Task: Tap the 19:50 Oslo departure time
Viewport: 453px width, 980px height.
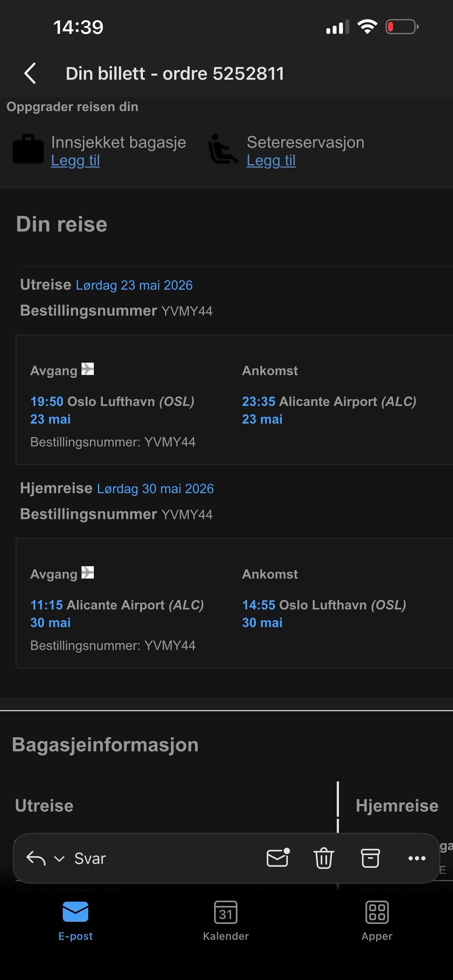Action: click(47, 401)
